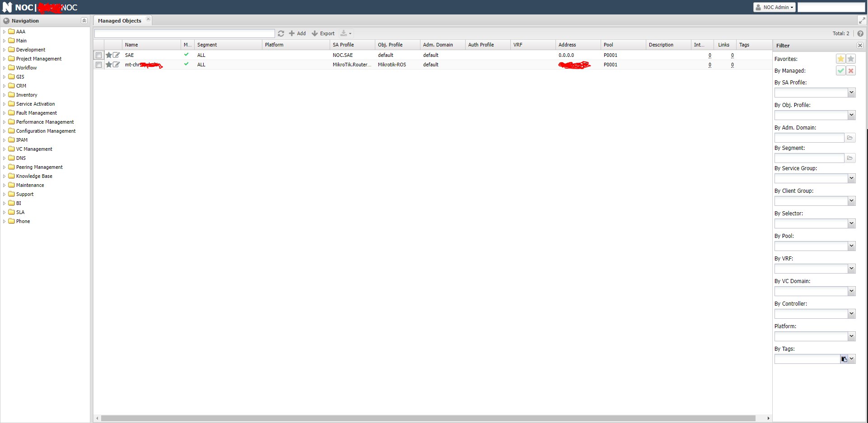Viewport: 868px width, 423px height.
Task: Open the download actions dropdown
Action: (346, 33)
